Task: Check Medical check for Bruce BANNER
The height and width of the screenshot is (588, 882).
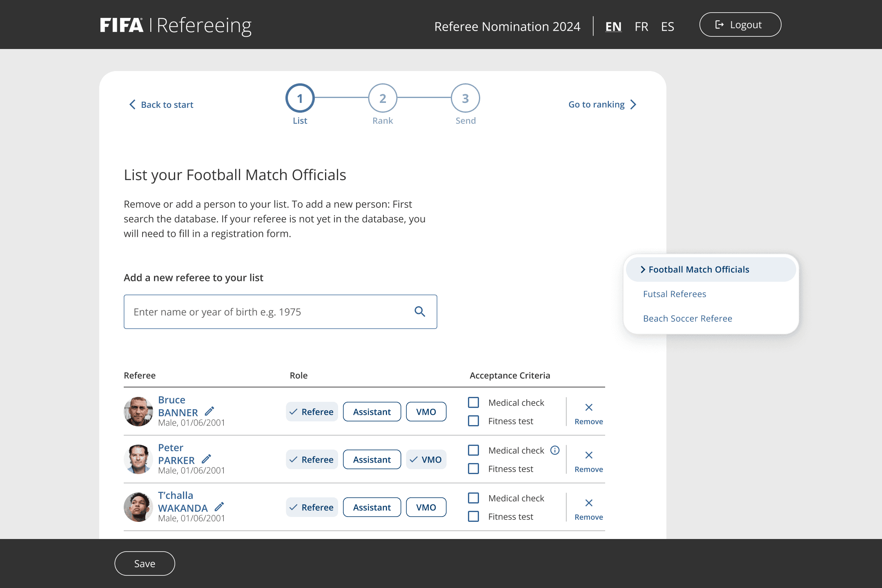Action: [473, 403]
